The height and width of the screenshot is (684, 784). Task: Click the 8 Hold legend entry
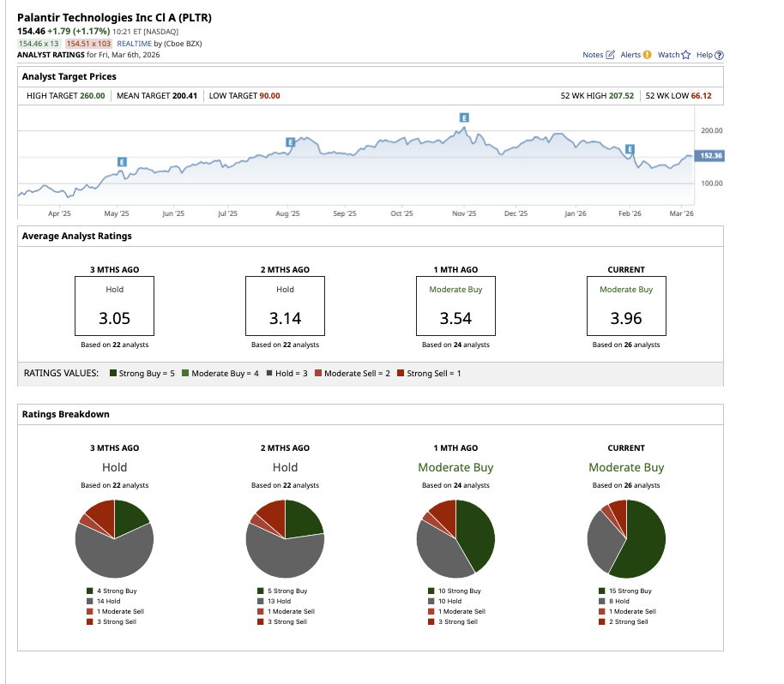click(x=614, y=601)
